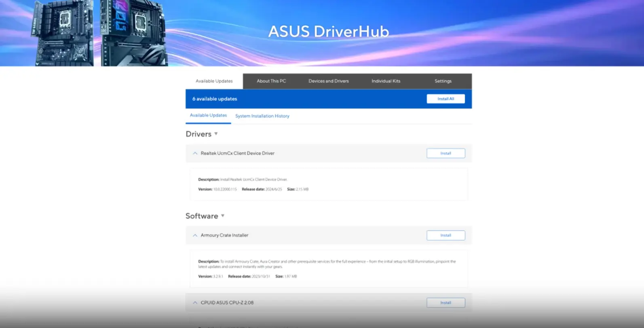Image resolution: width=644 pixels, height=328 pixels.
Task: Click the '6 available updates' text
Action: 215,99
